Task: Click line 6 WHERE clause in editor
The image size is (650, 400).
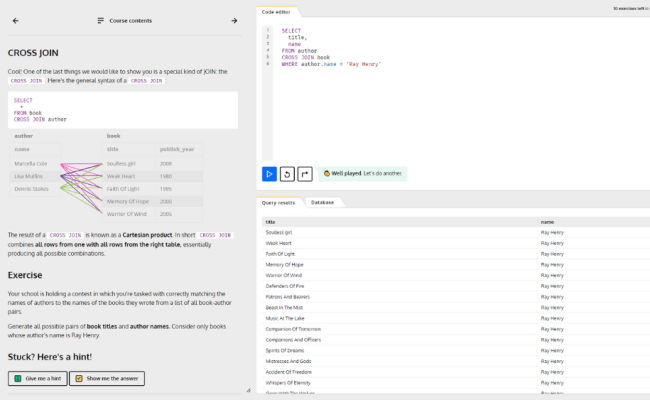Action: point(331,64)
